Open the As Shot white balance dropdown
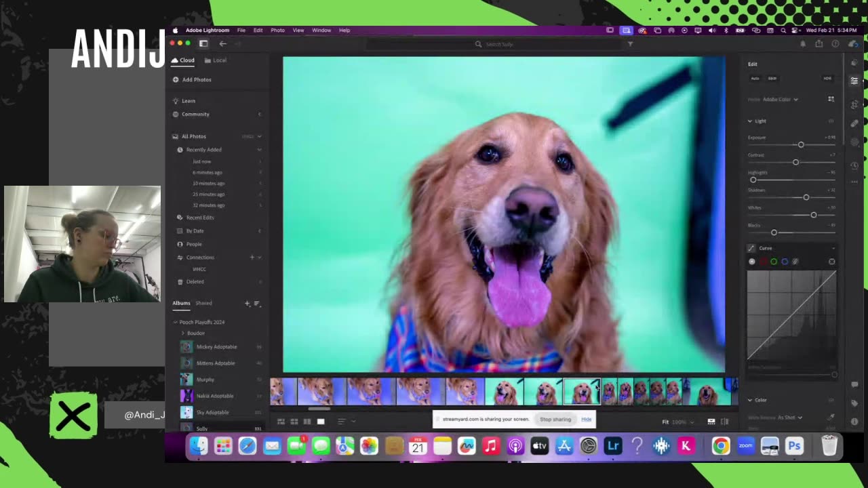Image resolution: width=868 pixels, height=488 pixels. tap(790, 418)
